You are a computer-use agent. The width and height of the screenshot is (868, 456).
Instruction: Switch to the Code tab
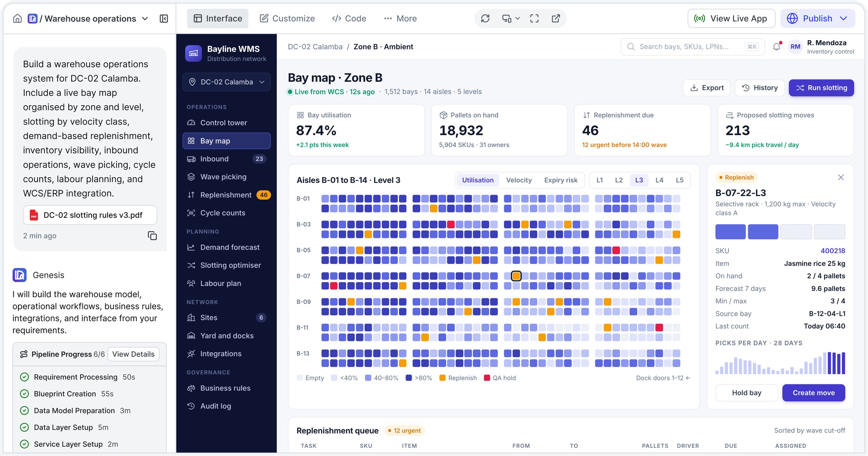click(349, 18)
